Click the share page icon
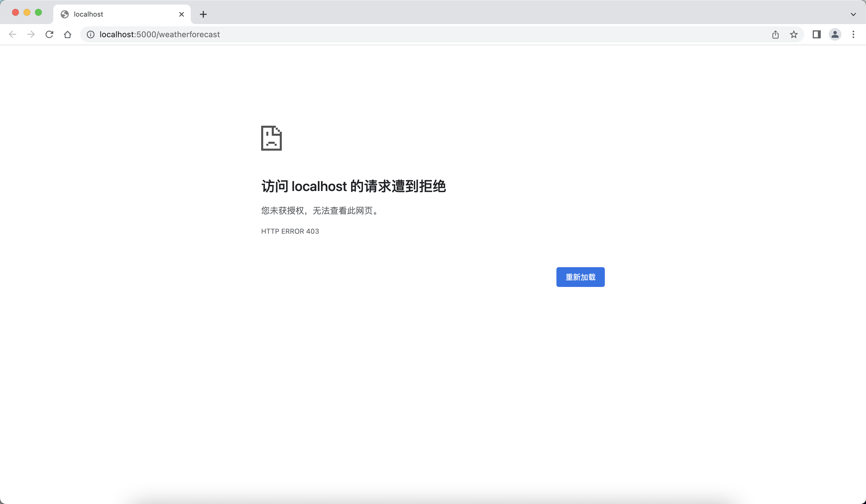This screenshot has width=866, height=504. [775, 34]
